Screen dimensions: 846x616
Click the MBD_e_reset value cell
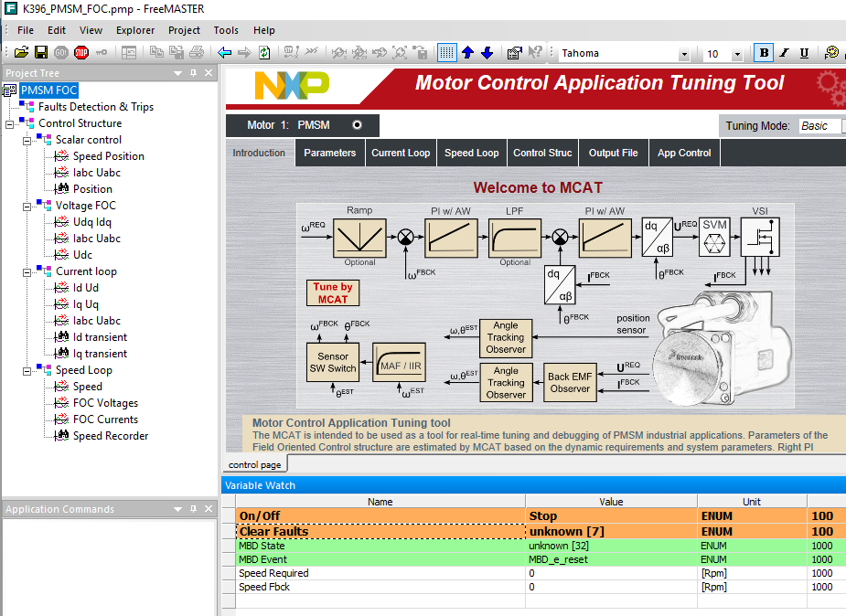611,559
